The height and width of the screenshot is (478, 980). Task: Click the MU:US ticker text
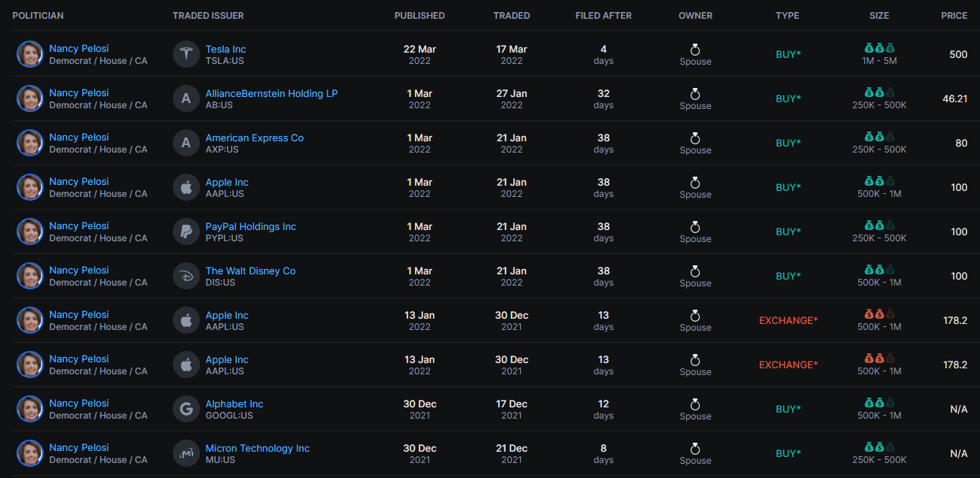[220, 460]
